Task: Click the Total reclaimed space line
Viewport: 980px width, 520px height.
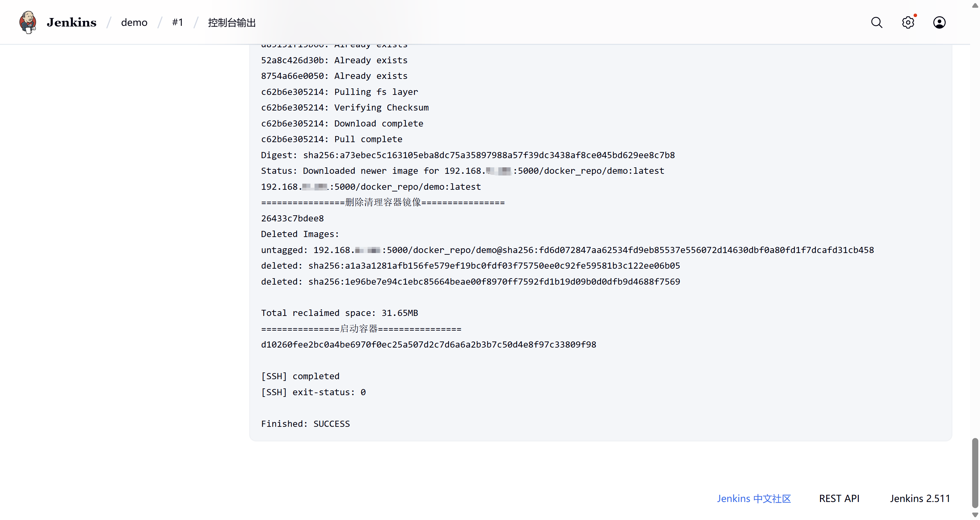Action: (x=339, y=313)
